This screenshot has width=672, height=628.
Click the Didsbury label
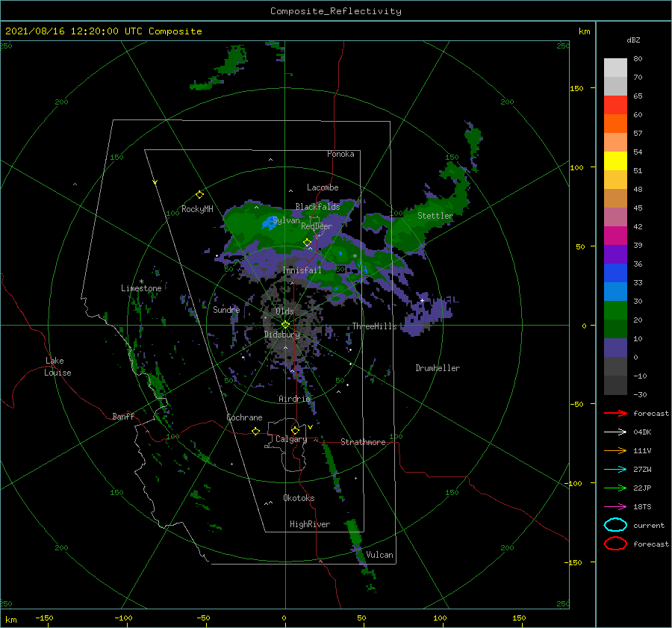[281, 335]
